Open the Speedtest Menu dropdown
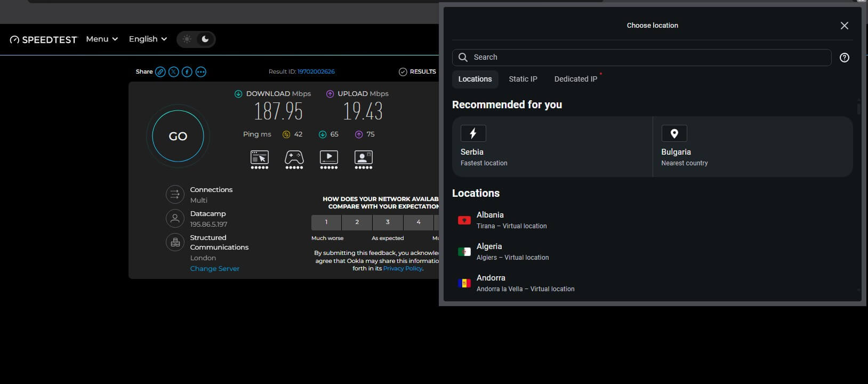Screen dimensions: 868x384 tap(102, 39)
